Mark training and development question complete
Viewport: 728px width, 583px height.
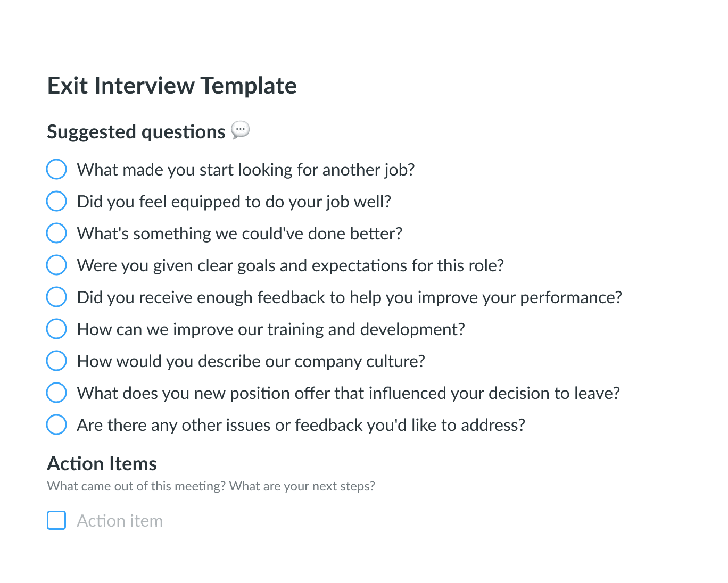(x=56, y=329)
